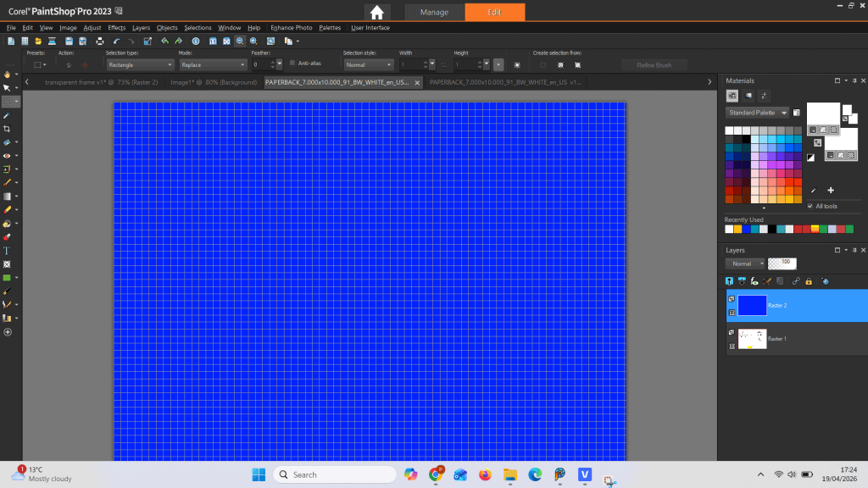This screenshot has height=488, width=868.
Task: Click the Swap materials arrow icon
Action: pos(818,142)
